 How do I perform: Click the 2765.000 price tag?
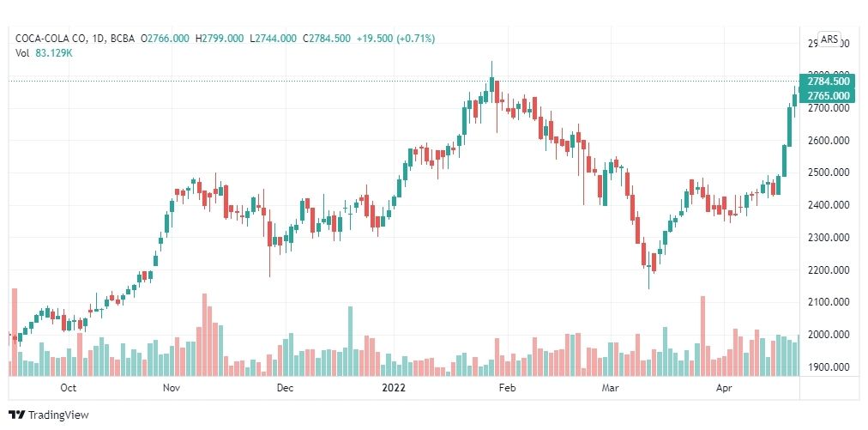829,96
